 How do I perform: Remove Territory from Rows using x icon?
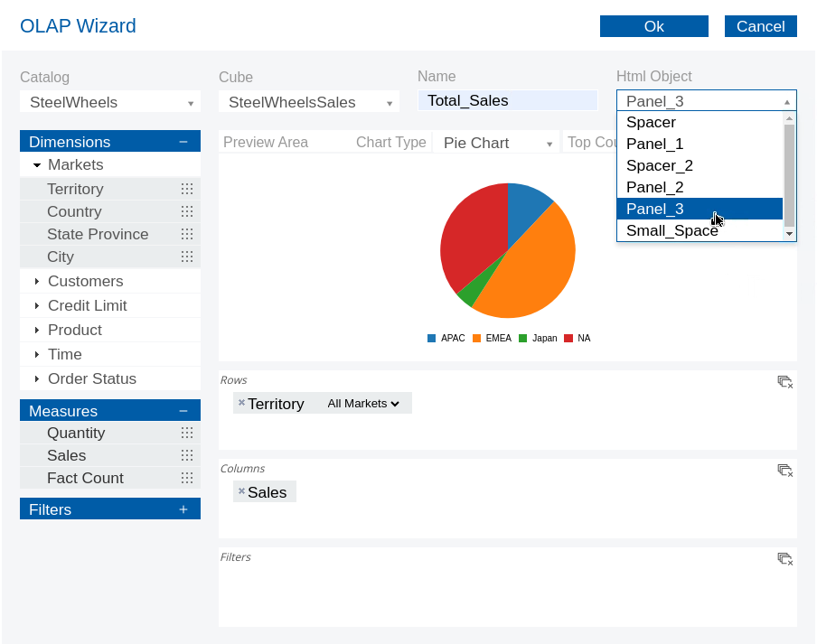(241, 403)
